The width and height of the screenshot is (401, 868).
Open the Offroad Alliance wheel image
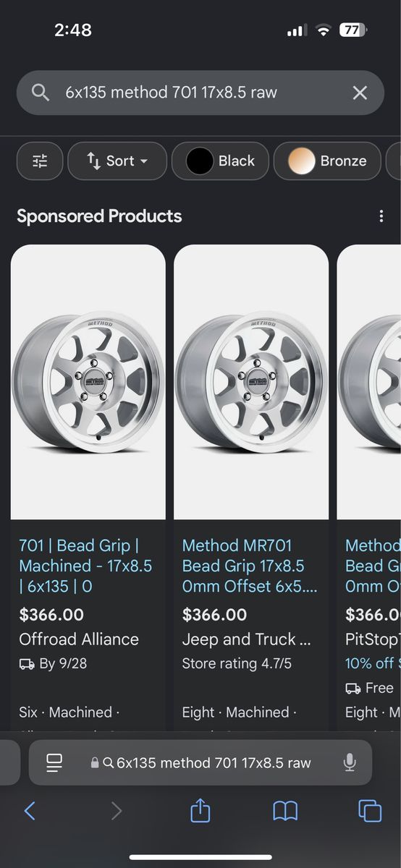point(88,382)
